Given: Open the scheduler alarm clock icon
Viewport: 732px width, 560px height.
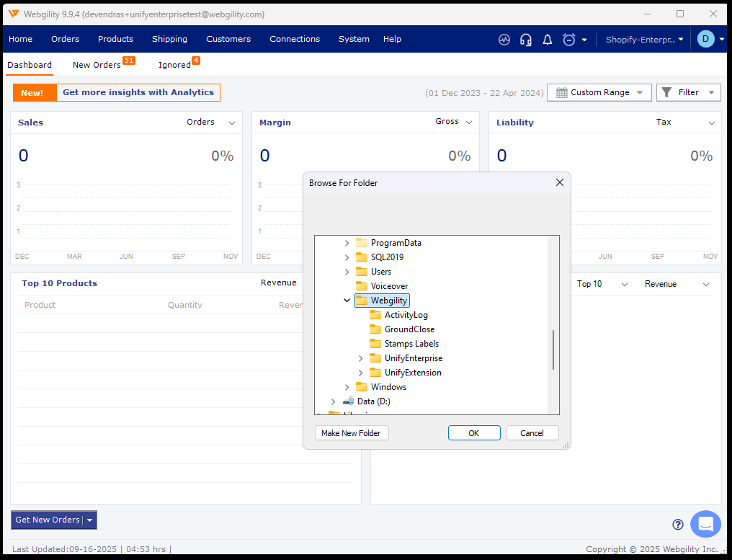Looking at the screenshot, I should [569, 40].
